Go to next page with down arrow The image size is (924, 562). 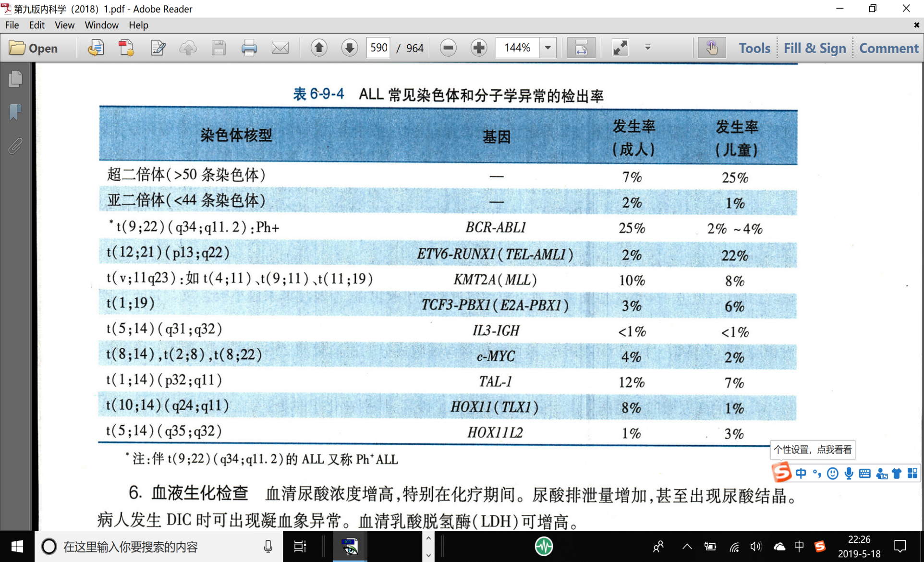(x=349, y=48)
